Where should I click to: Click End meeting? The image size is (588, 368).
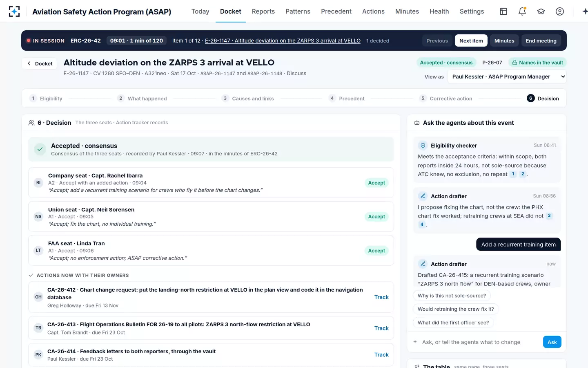(541, 40)
